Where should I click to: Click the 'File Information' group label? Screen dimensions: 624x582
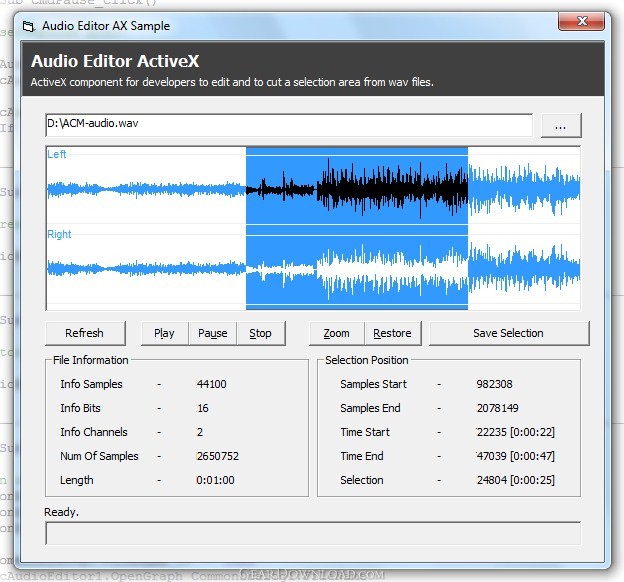point(91,360)
